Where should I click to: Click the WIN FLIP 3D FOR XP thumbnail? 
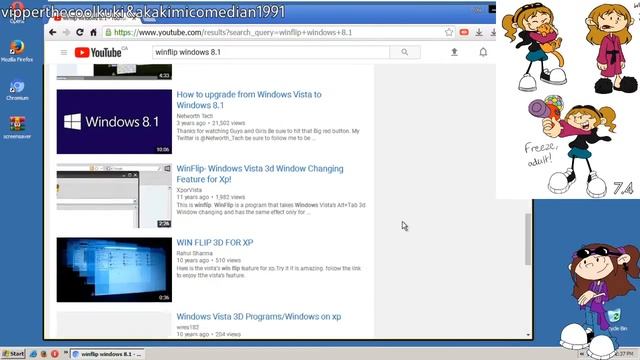pyautogui.click(x=114, y=270)
